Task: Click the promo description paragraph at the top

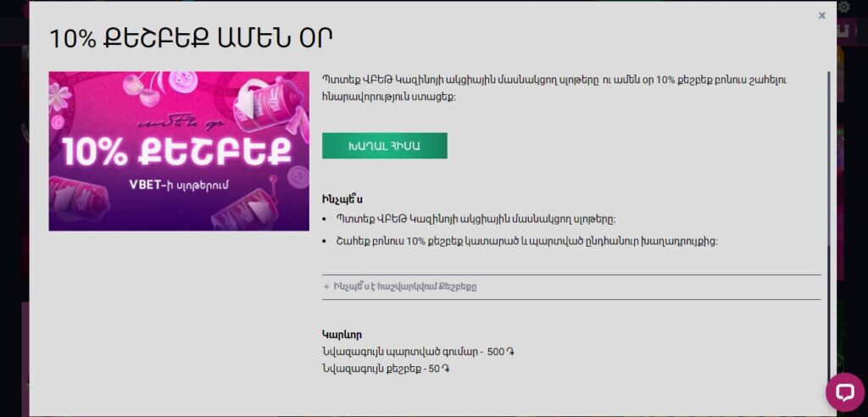Action: click(x=554, y=88)
